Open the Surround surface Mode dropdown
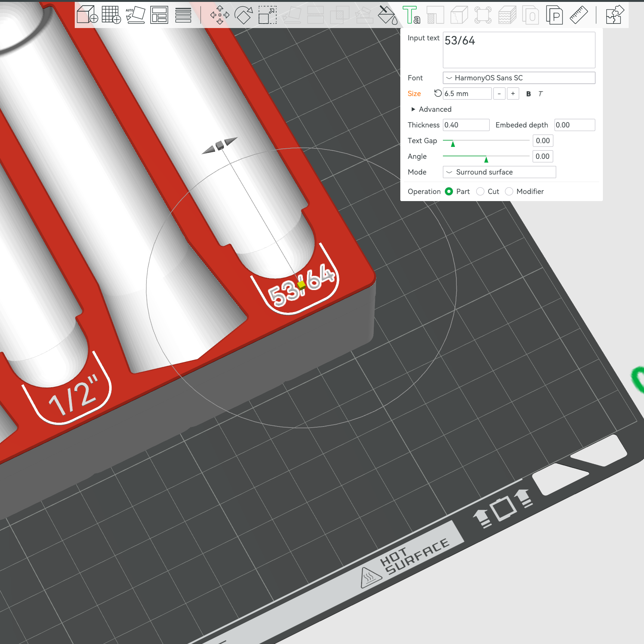This screenshot has height=644, width=644. (x=499, y=172)
